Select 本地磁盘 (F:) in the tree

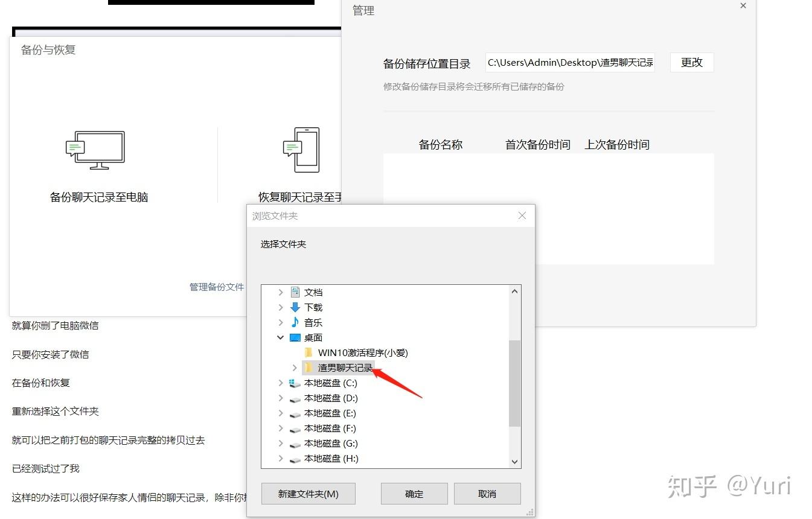point(330,428)
